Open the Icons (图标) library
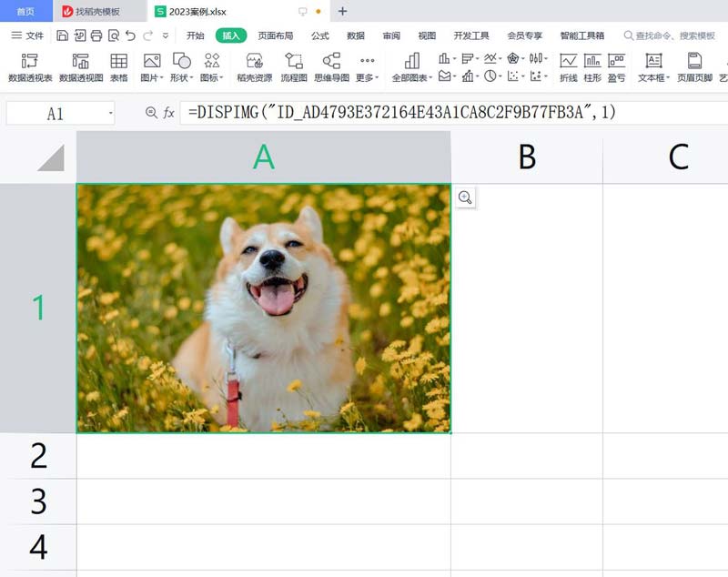Screen dimensions: 728x577 pos(212,67)
